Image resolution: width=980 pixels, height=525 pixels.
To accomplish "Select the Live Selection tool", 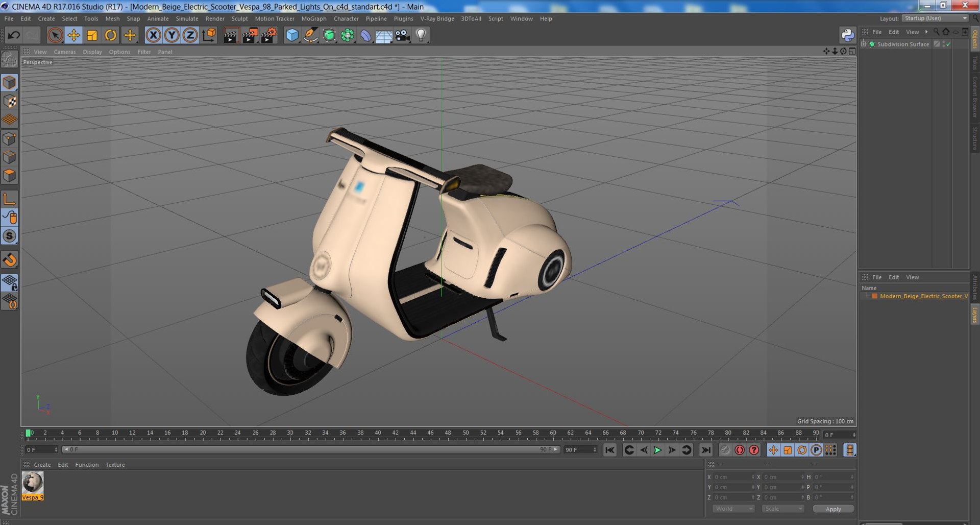I will [55, 35].
